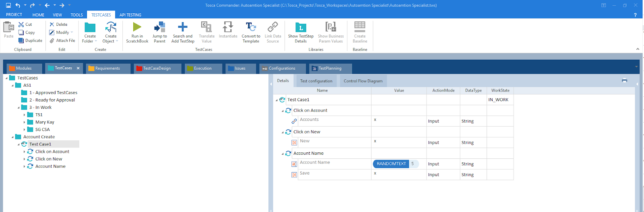Switch to the HOME ribbon tab
The image size is (644, 212).
[38, 15]
